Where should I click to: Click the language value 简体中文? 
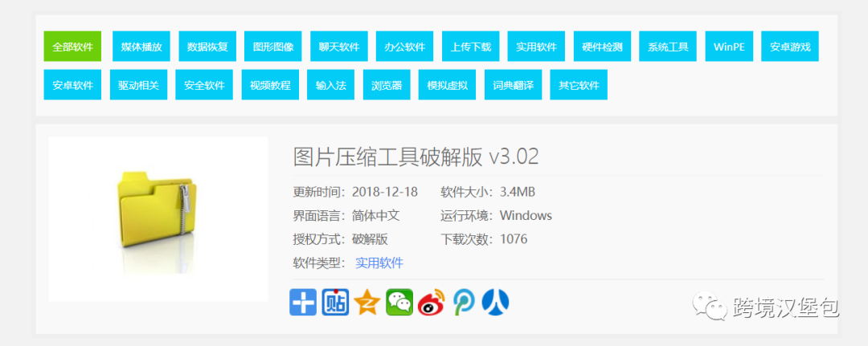[376, 216]
